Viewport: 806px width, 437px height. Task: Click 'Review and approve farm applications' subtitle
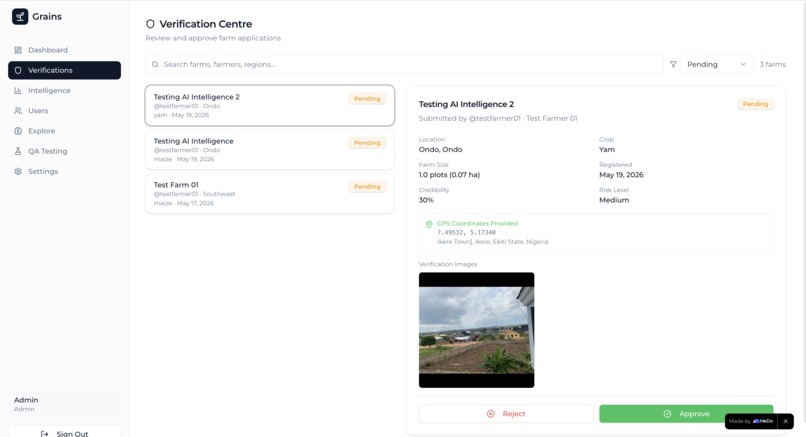[x=213, y=38]
